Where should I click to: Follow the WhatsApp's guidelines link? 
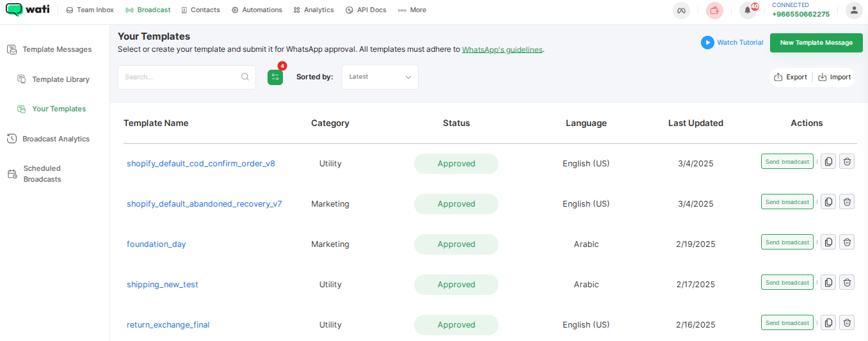[502, 49]
